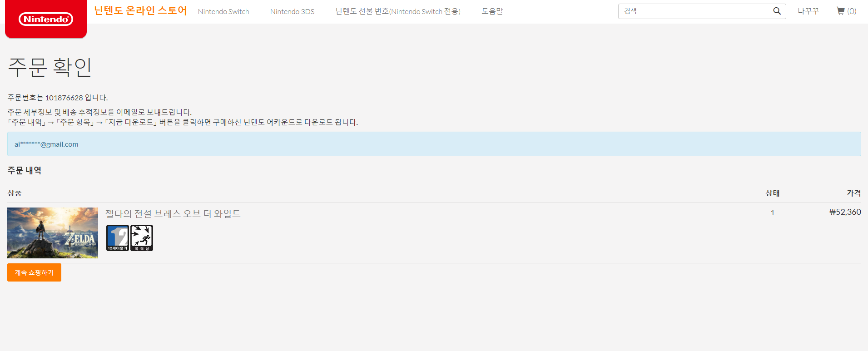Click the age 12 rating icon

click(118, 238)
